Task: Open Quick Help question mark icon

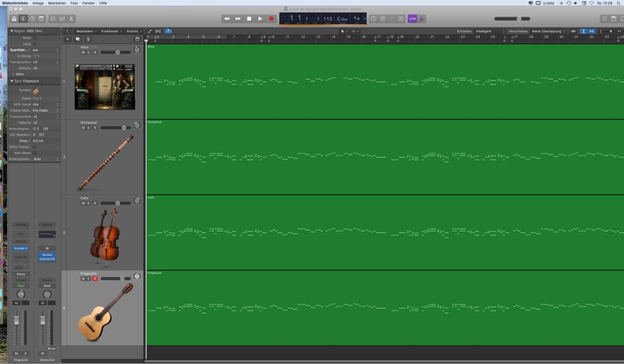Action: [x=32, y=19]
